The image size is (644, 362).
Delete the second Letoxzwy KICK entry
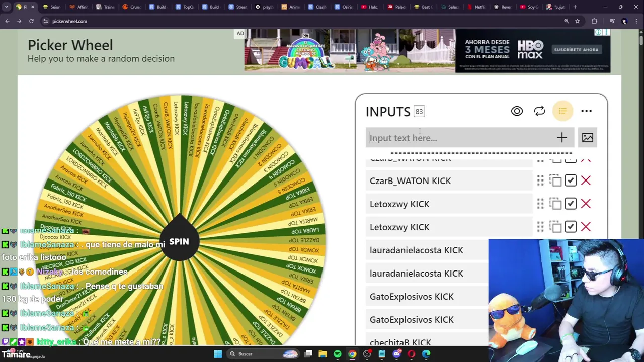586,227
